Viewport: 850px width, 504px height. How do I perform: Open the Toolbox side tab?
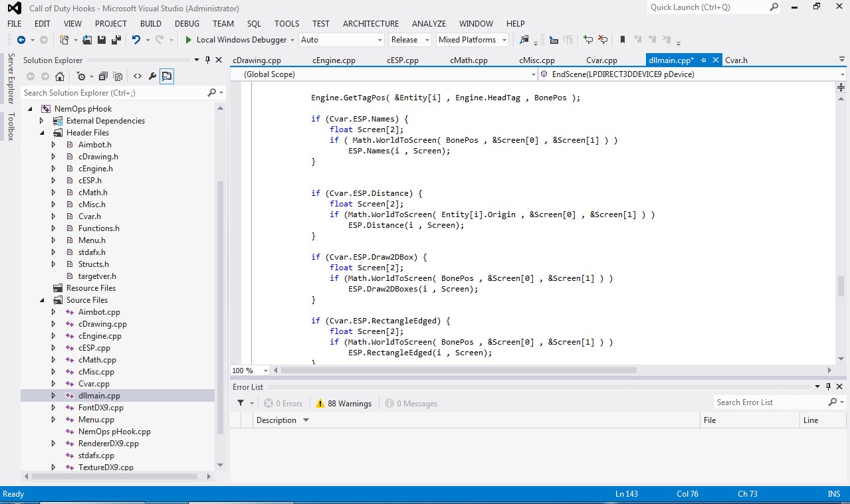[x=10, y=126]
